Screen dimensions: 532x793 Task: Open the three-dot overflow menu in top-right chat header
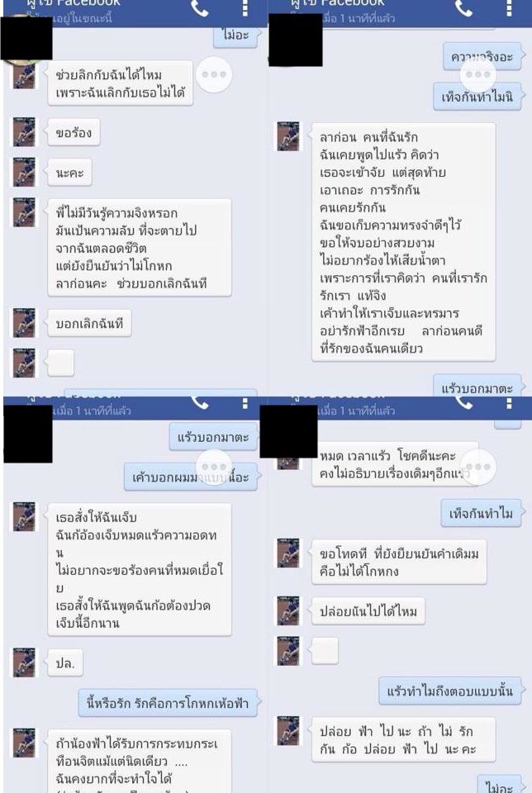[x=509, y=7]
